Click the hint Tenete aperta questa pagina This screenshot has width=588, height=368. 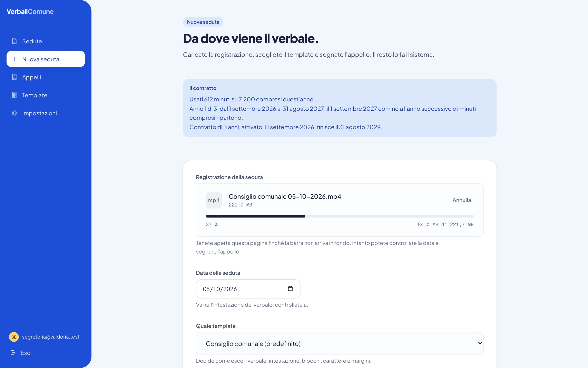click(x=317, y=247)
